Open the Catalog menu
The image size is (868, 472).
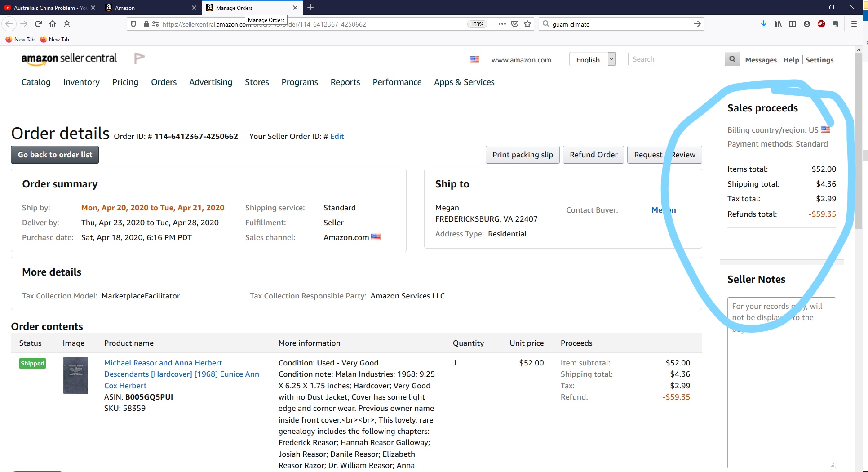pyautogui.click(x=36, y=82)
